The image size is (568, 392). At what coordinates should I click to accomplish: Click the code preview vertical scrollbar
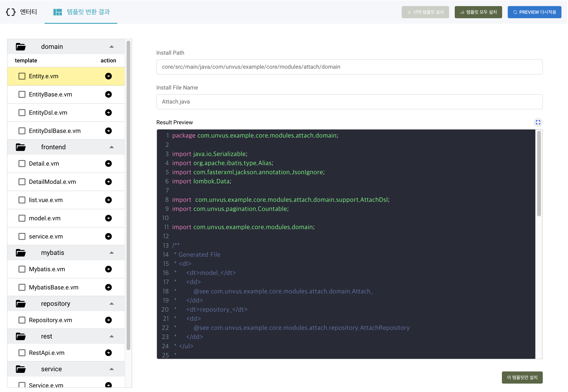click(539, 174)
